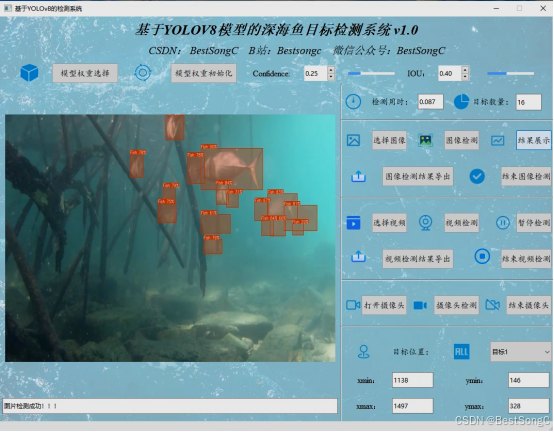Click the detection time 0.087 field
This screenshot has width=554, height=432.
pyautogui.click(x=430, y=102)
